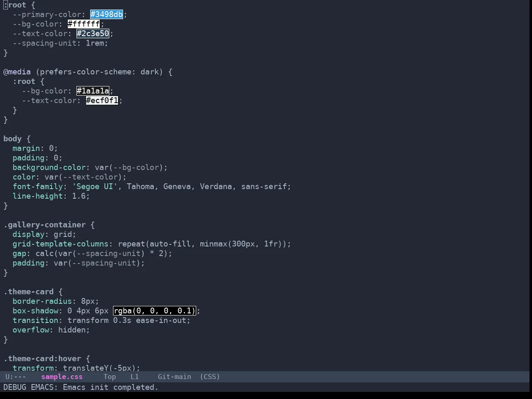The height and width of the screenshot is (399, 532).
Task: Click the '.theme-card:hover' selector
Action: pyautogui.click(x=42, y=359)
